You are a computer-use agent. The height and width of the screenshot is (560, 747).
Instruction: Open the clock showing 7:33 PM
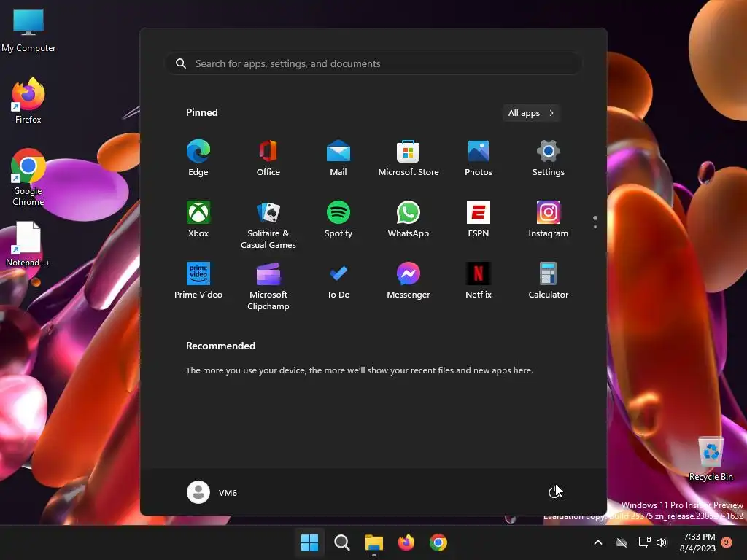tap(697, 542)
